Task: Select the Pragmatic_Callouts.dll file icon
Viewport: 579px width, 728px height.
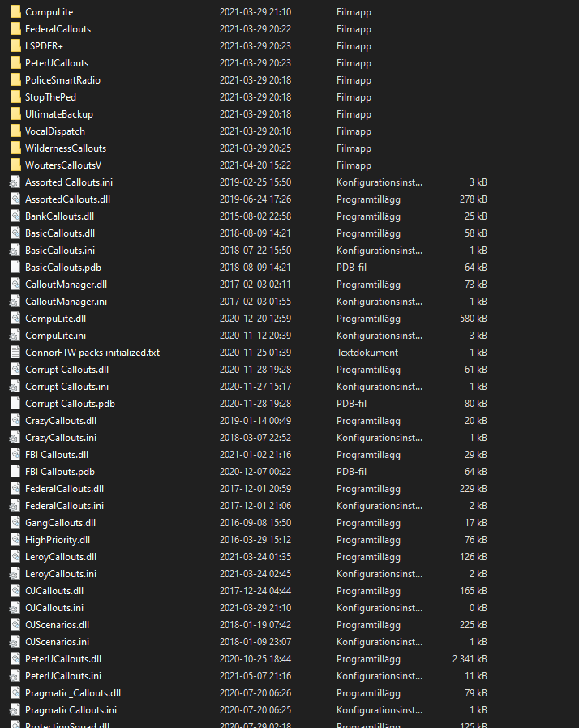Action: click(15, 692)
